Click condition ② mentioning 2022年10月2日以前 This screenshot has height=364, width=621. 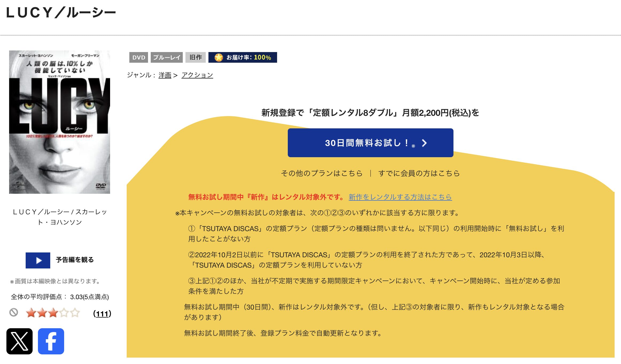(x=367, y=260)
